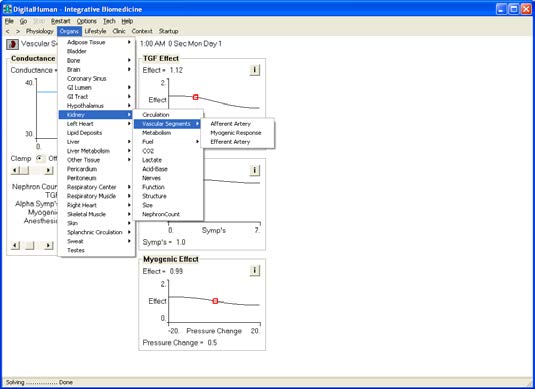Choose Acid-Base in Kidney submenu

(x=168, y=169)
